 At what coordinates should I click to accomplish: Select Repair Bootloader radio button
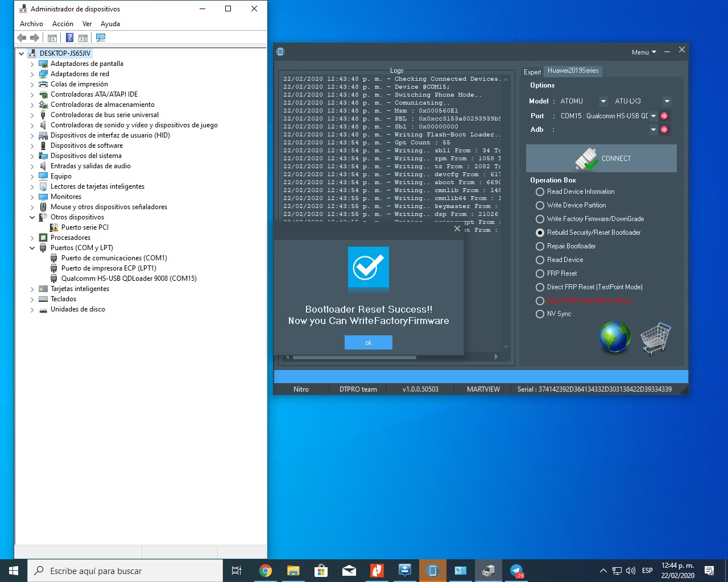[540, 246]
